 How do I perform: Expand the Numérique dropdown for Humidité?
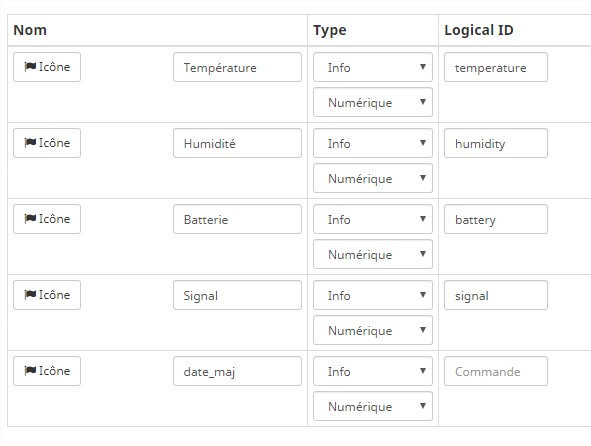point(373,178)
